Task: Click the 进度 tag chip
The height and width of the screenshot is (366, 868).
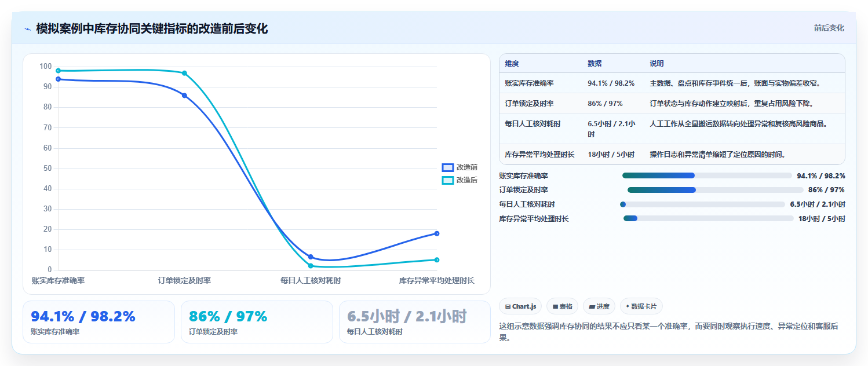Action: click(599, 306)
